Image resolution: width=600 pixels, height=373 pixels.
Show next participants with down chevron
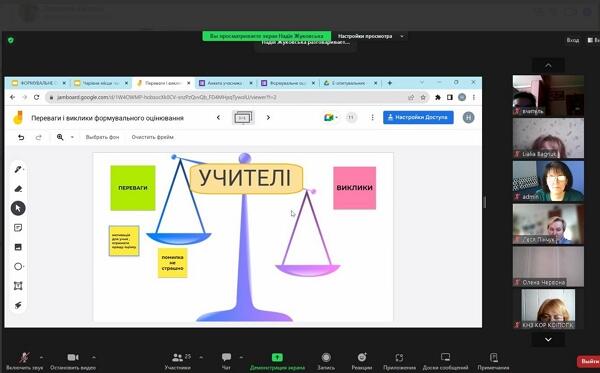pos(548,339)
